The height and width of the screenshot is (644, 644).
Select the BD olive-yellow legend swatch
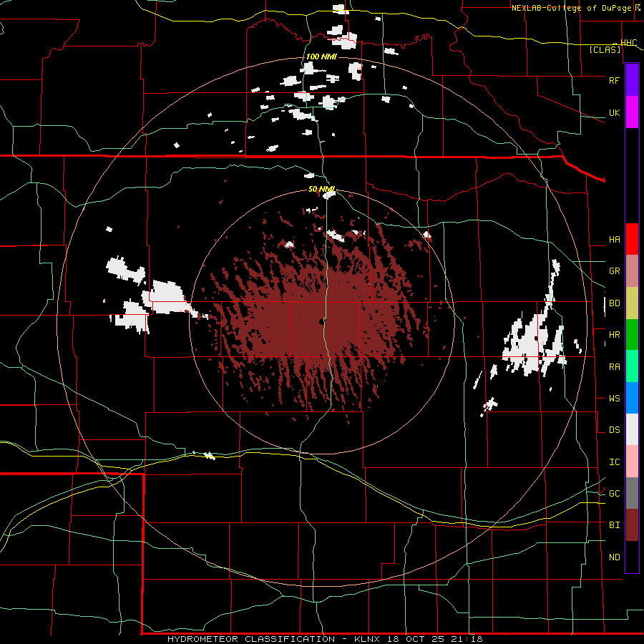pos(632,303)
